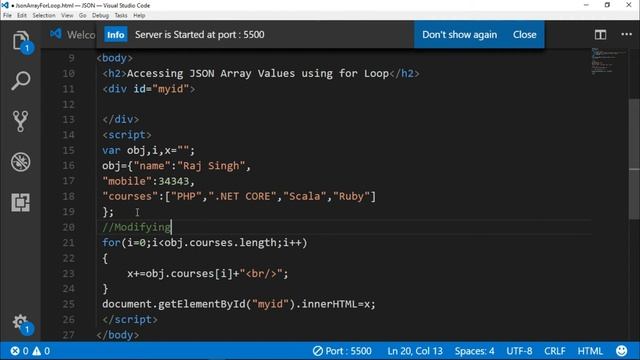Switch to the Welcome tab
The image size is (640, 360).
[x=72, y=35]
